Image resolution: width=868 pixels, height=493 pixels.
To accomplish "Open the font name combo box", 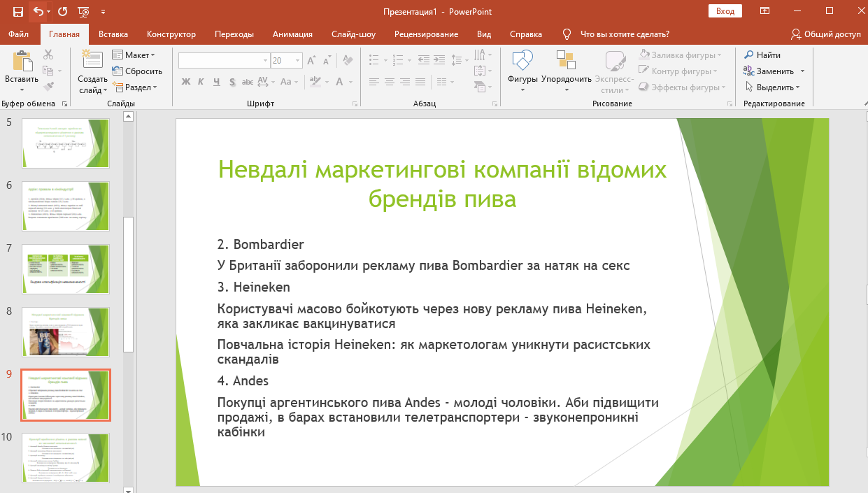I will pyautogui.click(x=224, y=61).
